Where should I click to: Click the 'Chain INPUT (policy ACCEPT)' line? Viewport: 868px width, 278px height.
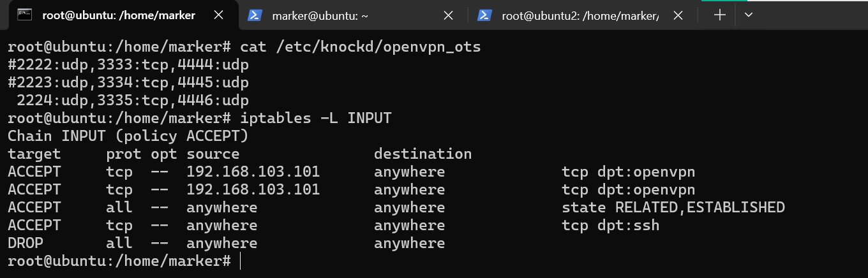click(128, 136)
